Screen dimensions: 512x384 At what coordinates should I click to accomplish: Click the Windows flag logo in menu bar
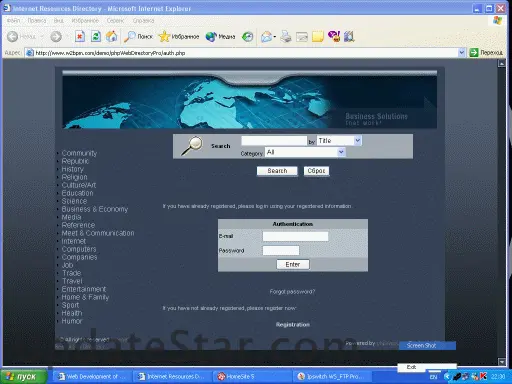(x=497, y=21)
